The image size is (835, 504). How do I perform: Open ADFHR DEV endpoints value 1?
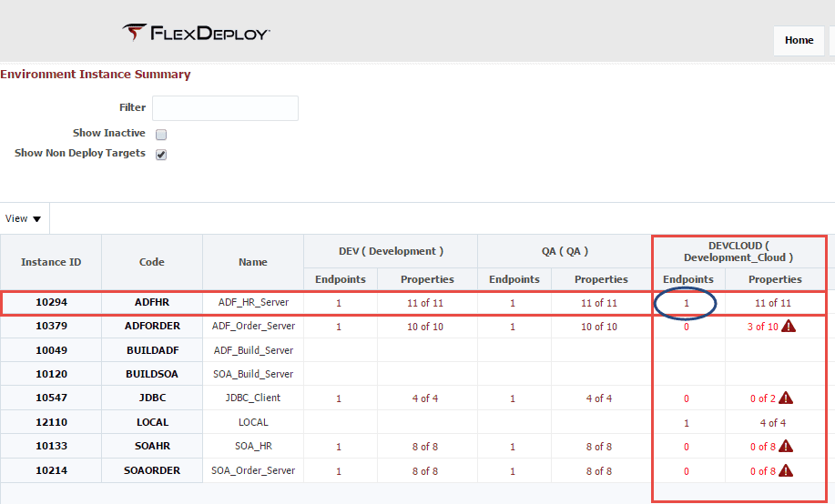(x=339, y=303)
